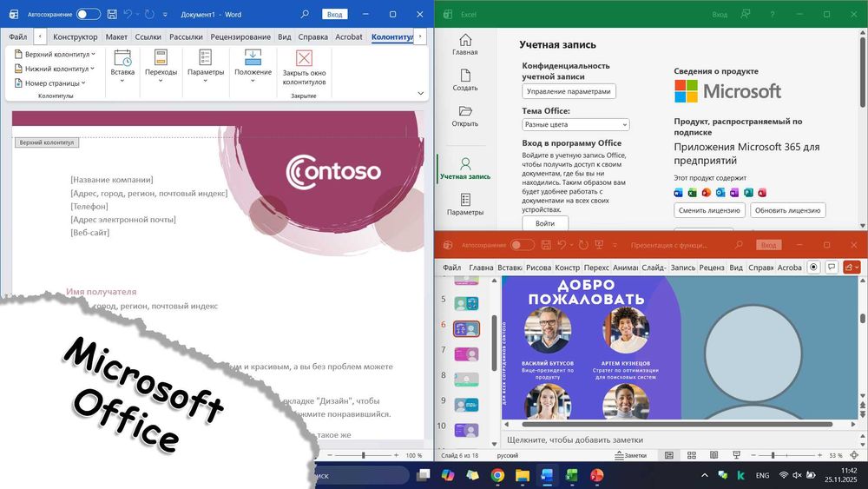Start the slideshow from PowerPoint's status bar

tap(736, 455)
